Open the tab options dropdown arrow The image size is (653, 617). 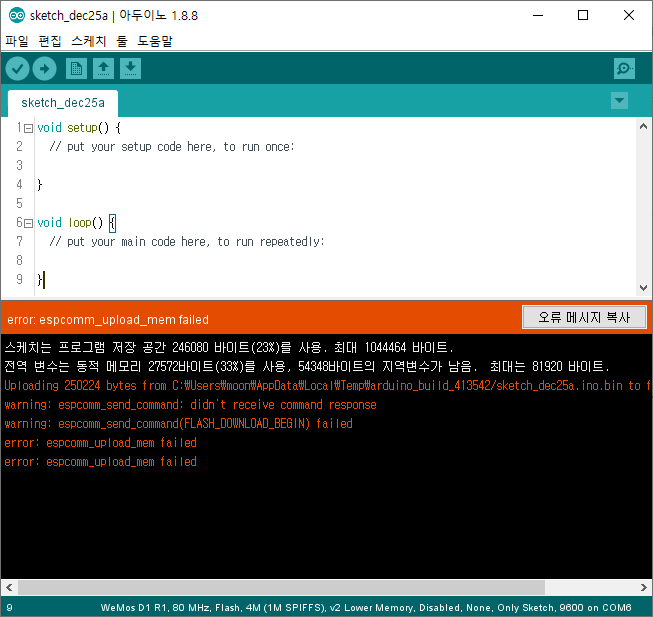[x=619, y=101]
